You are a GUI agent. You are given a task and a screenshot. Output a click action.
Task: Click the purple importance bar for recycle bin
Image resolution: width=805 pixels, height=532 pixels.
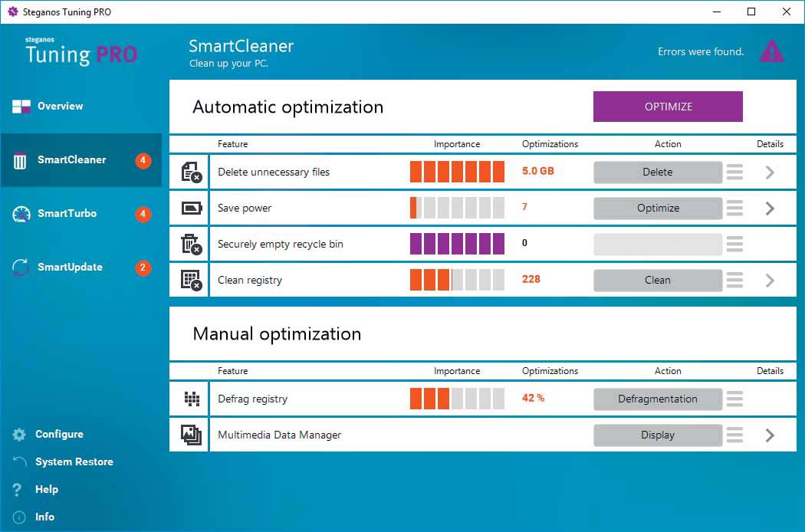tap(457, 244)
